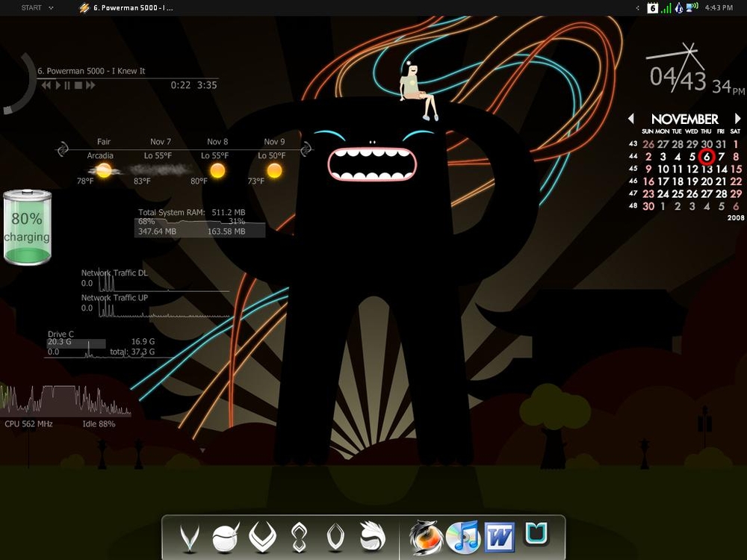Click the green signal bars tray icon
This screenshot has height=560, width=747.
click(666, 8)
